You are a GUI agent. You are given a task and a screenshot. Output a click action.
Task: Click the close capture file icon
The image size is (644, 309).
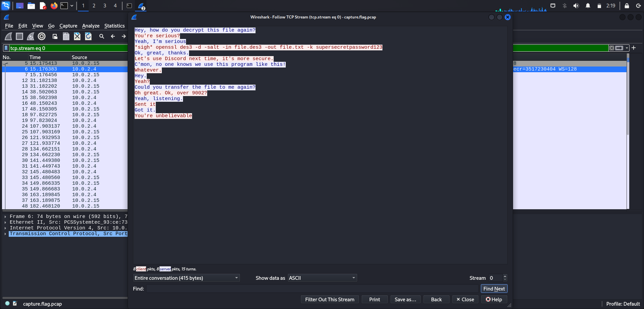(77, 36)
